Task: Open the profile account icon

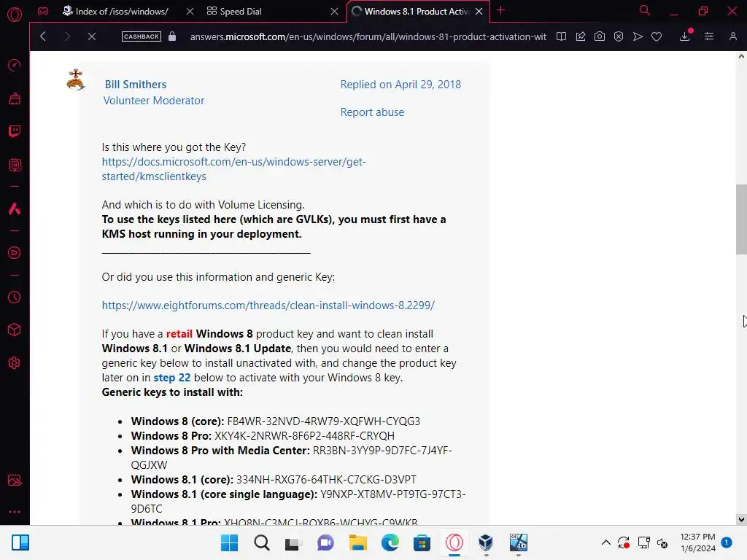Action: 732,36
